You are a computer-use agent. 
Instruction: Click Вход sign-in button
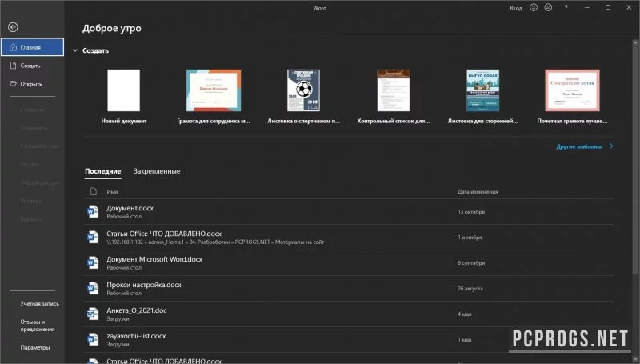click(515, 8)
